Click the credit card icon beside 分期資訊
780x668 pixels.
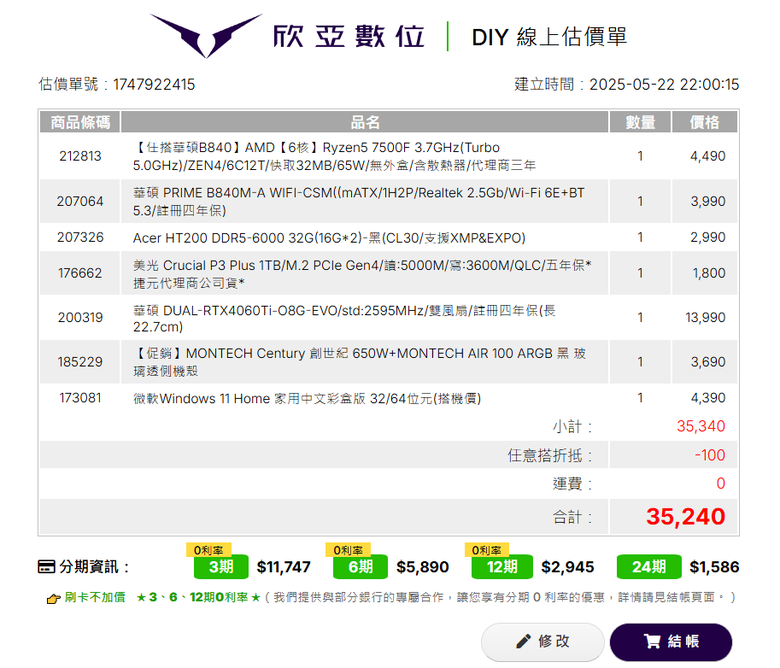pos(46,567)
